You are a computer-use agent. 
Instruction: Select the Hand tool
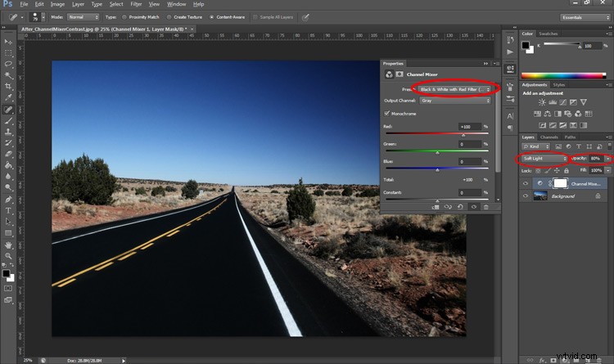point(8,245)
